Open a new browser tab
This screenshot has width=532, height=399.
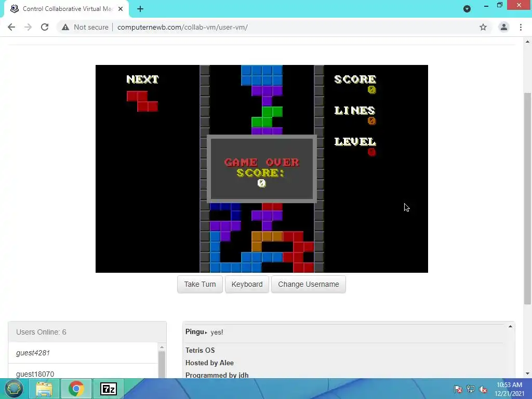(140, 9)
